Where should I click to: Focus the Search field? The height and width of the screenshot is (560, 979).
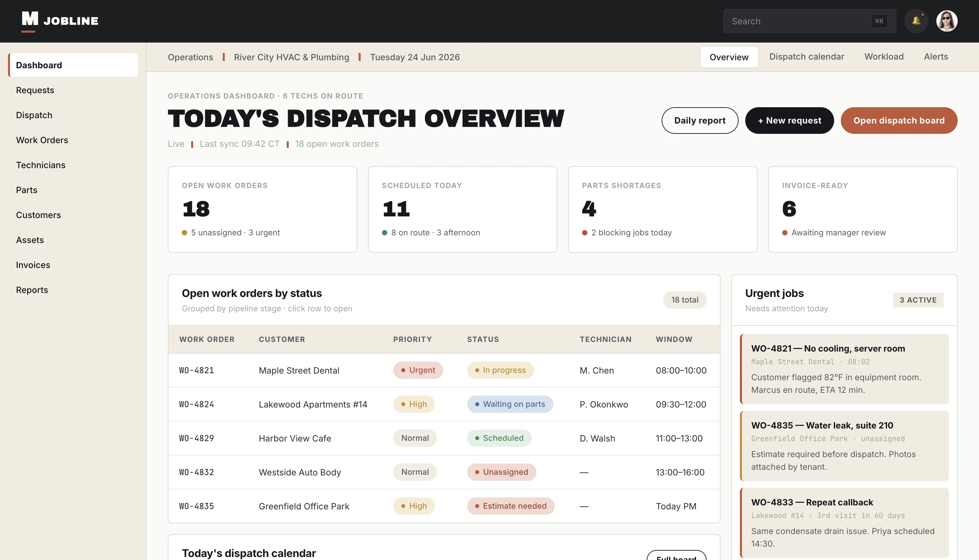click(810, 21)
